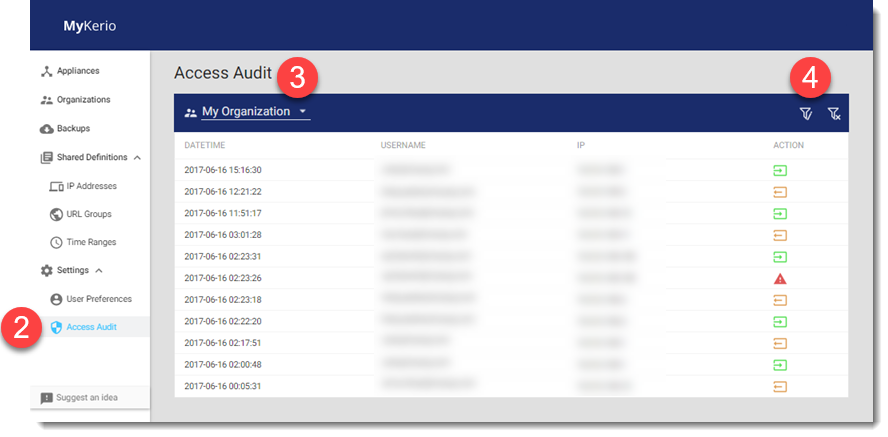Viewport: 888px width, 437px height.
Task: Open IP Addresses in the sidebar
Action: (x=91, y=186)
